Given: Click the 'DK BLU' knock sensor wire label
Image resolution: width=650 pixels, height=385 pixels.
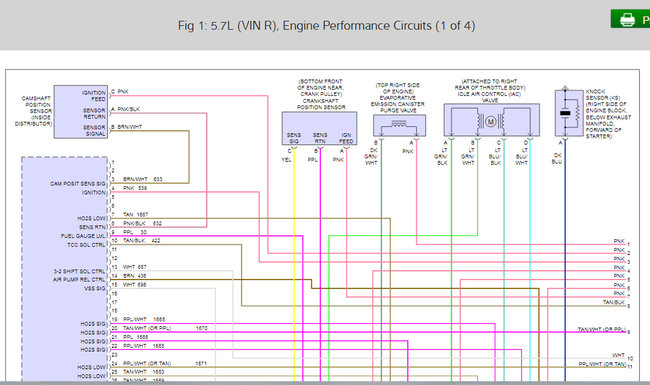Looking at the screenshot, I should 557,158.
